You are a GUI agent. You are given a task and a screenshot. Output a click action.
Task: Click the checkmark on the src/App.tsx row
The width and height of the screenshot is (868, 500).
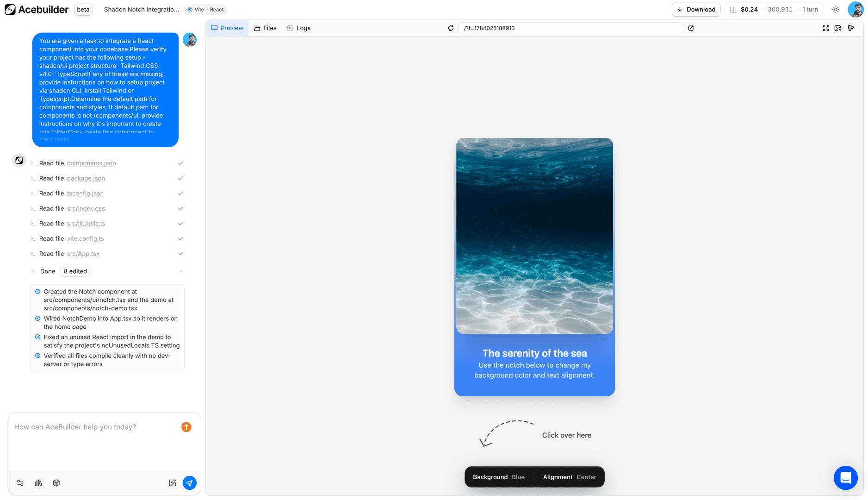[180, 254]
